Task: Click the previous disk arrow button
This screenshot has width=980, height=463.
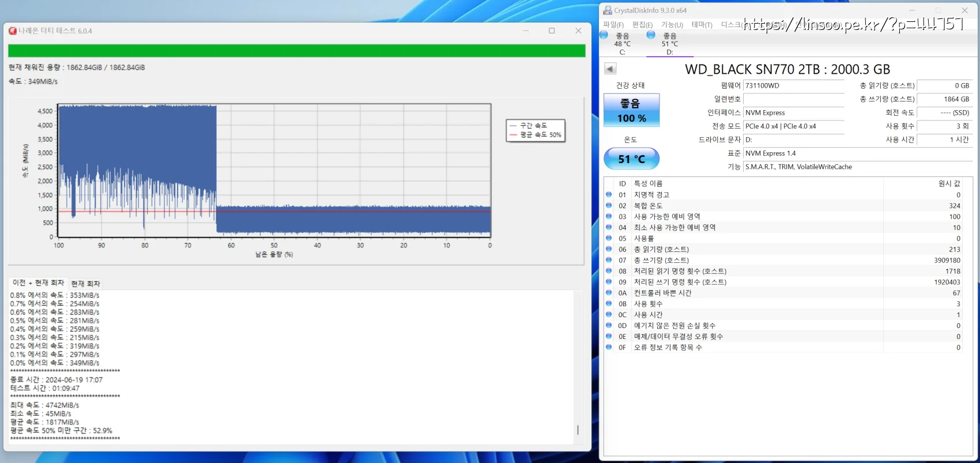Action: pyautogui.click(x=610, y=69)
